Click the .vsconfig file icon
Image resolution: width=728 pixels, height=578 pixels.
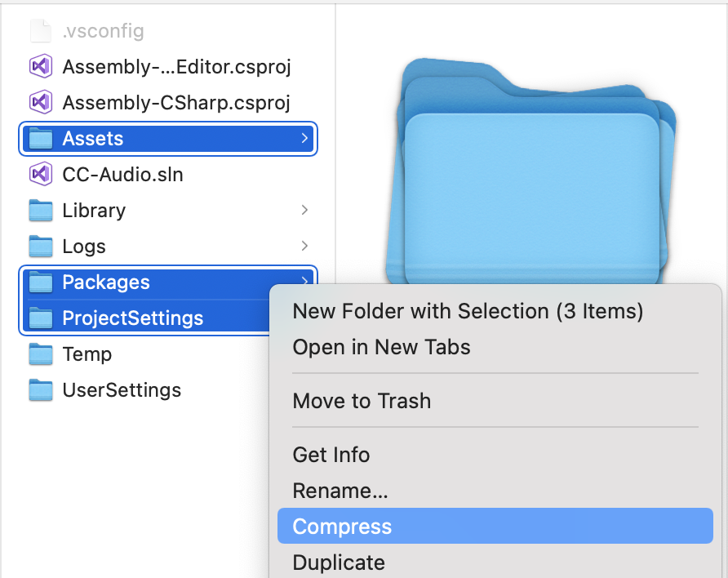[x=41, y=31]
